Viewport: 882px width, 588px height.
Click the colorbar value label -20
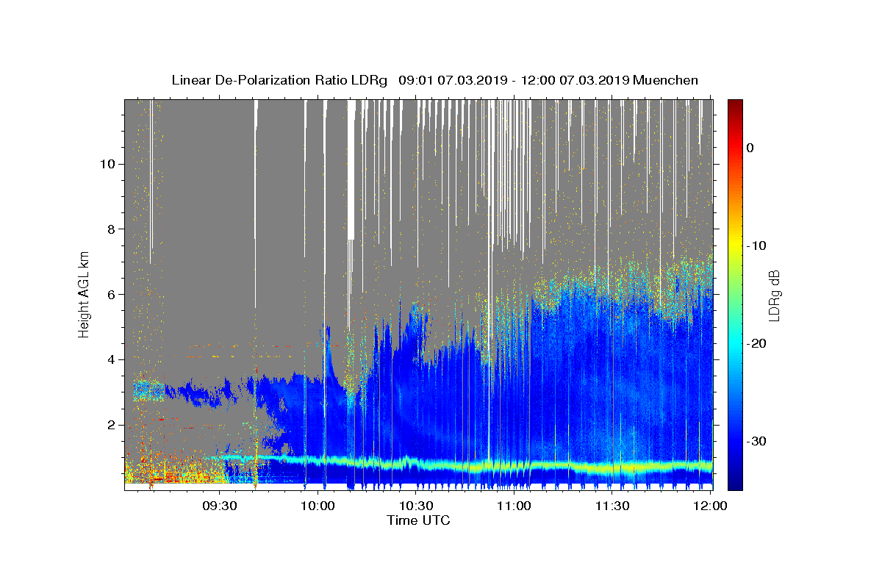tap(758, 343)
